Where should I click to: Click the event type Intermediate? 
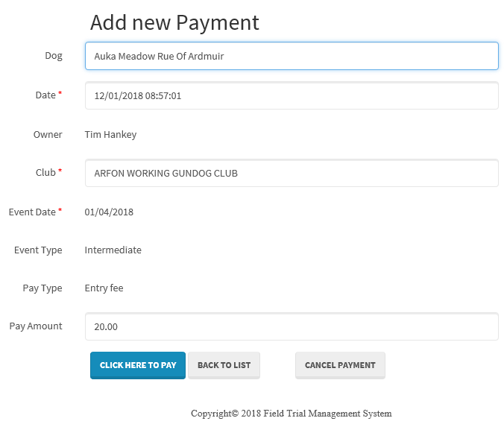113,250
